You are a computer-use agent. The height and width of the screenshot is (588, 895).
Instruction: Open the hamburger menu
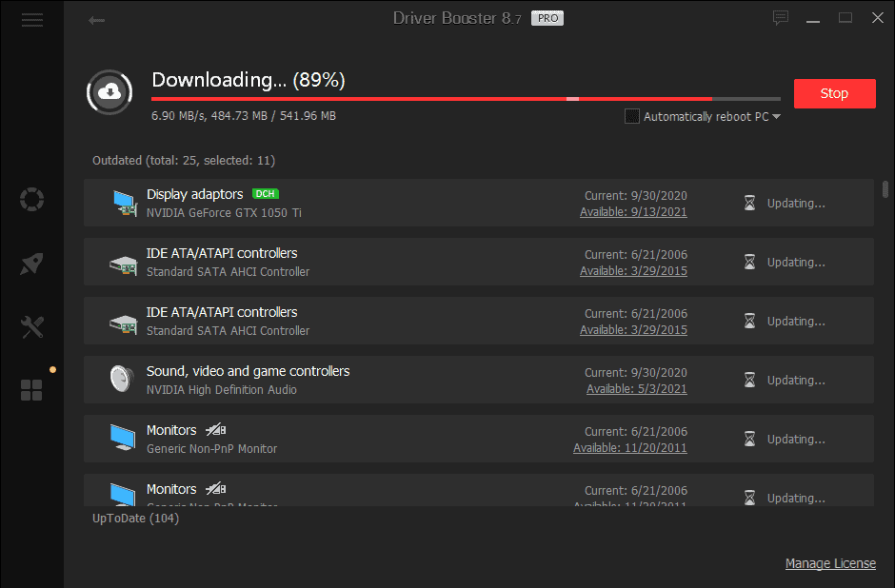31,19
